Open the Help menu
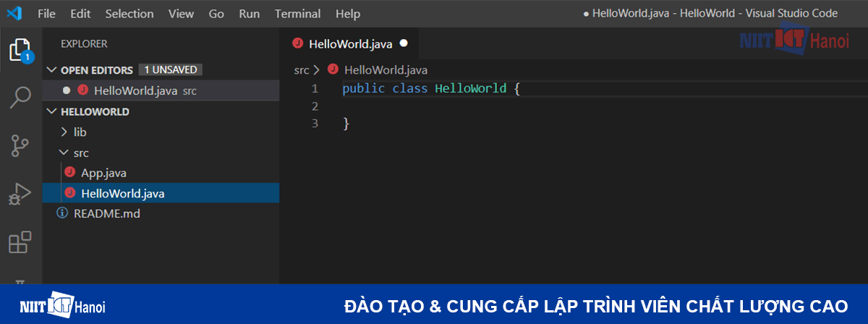 [348, 14]
